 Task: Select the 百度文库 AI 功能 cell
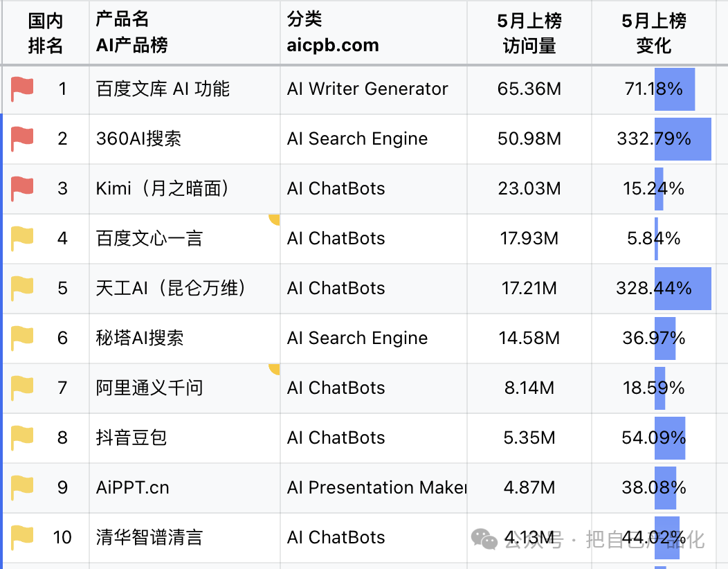pos(185,89)
